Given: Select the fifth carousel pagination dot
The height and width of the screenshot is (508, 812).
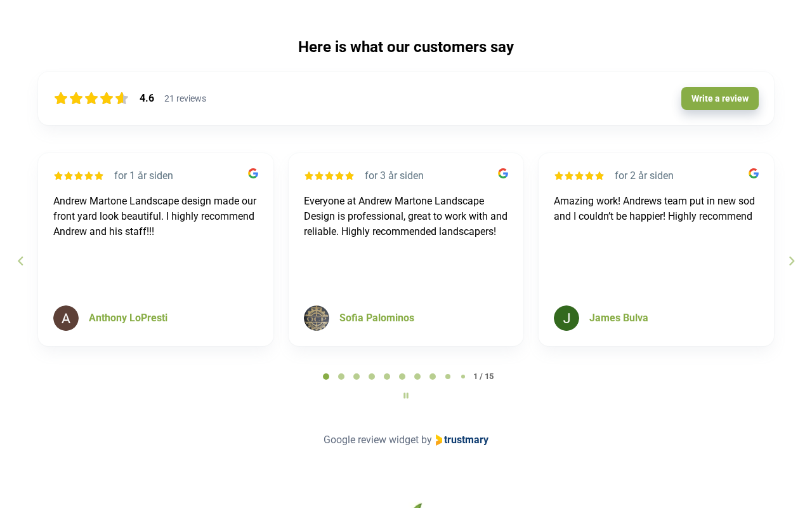Looking at the screenshot, I should pos(387,377).
